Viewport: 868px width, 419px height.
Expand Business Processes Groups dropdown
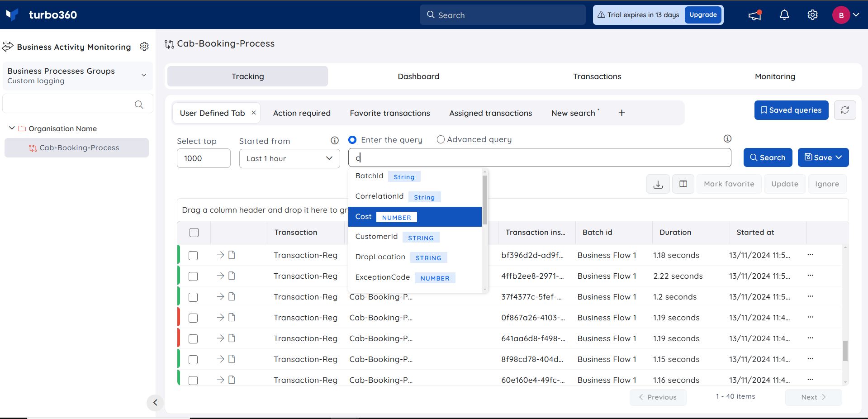coord(77,76)
